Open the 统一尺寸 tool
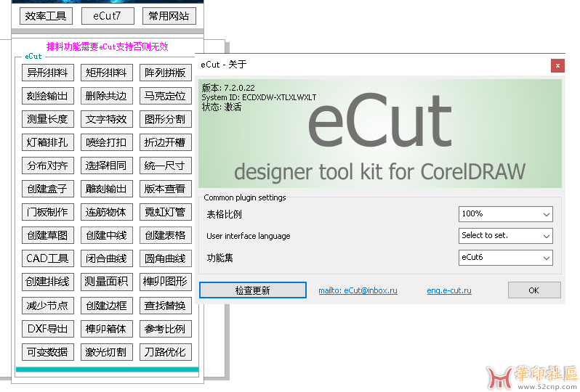The image size is (580, 392). click(165, 166)
